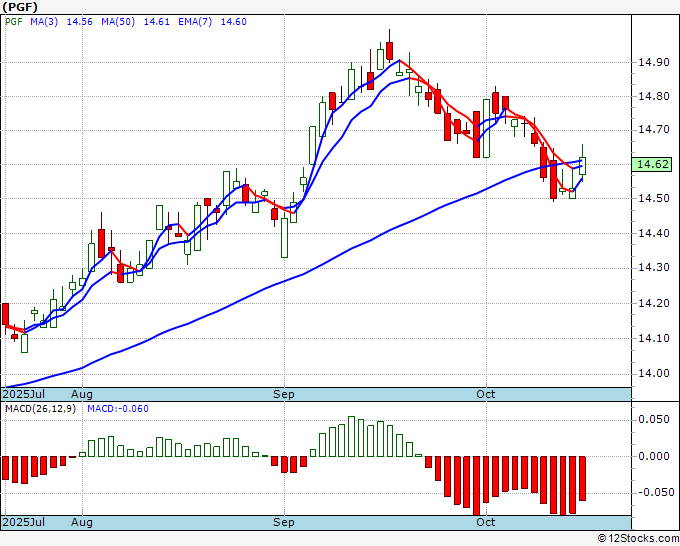
Task: Click the 14.90 price axis label
Action: [654, 62]
